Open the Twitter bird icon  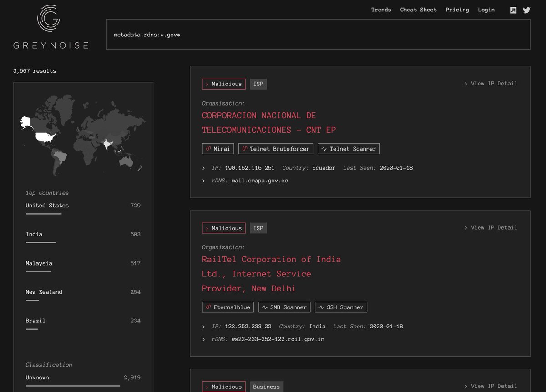(x=526, y=10)
